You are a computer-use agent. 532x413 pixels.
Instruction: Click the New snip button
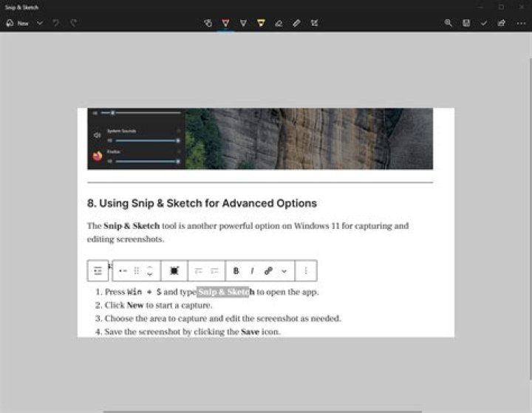17,23
